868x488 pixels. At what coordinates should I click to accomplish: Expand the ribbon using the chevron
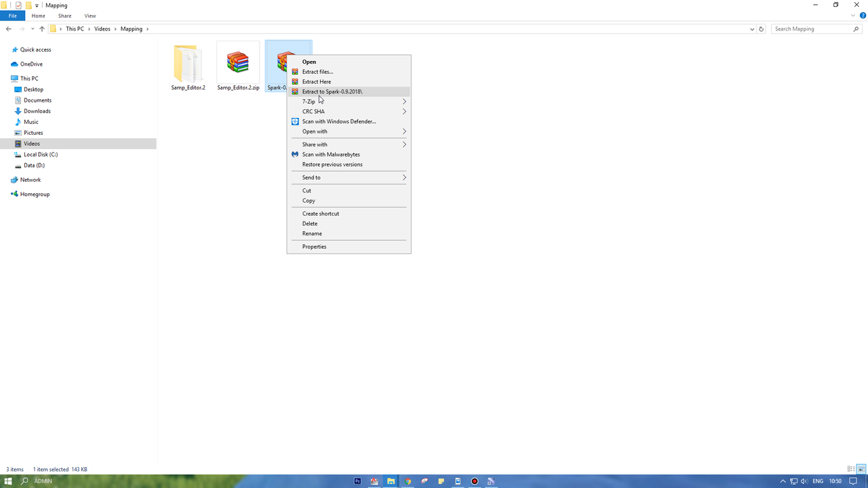point(853,16)
